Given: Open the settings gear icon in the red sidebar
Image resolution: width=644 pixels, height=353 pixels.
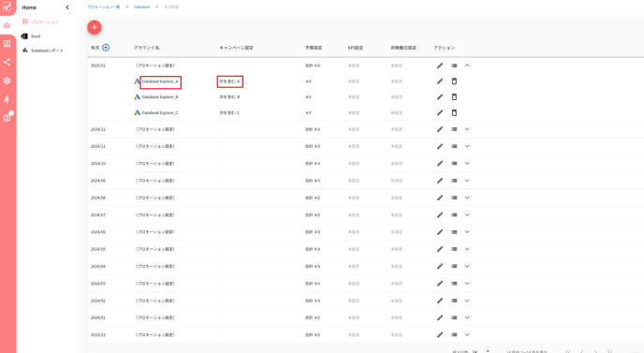Looking at the screenshot, I should pos(7,81).
